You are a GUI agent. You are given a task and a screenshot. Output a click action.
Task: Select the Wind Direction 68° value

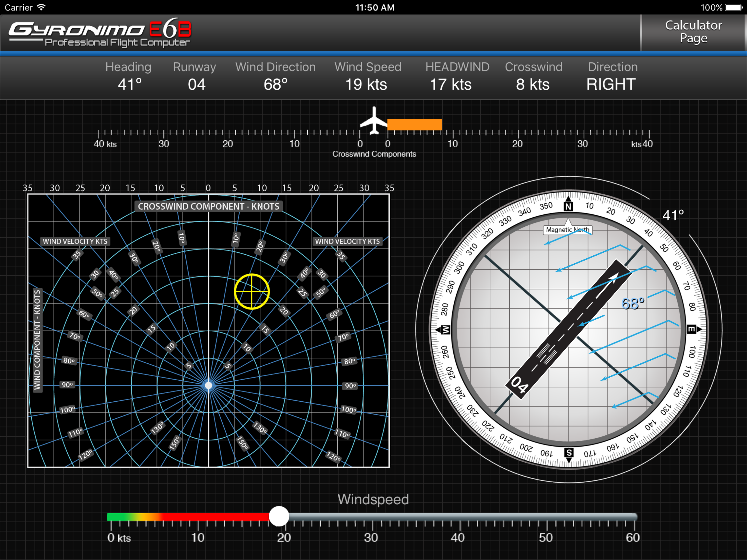tap(276, 84)
